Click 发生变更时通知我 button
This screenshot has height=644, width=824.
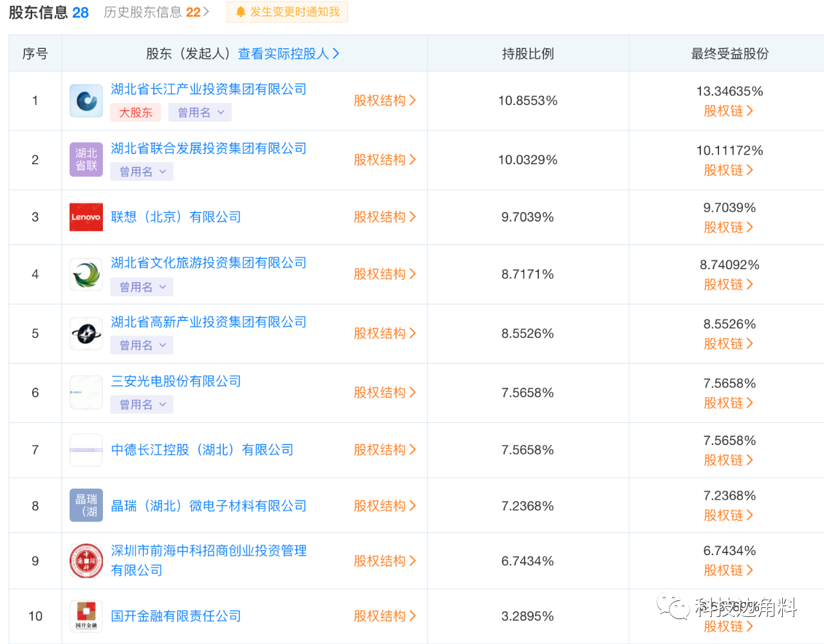pos(288,12)
